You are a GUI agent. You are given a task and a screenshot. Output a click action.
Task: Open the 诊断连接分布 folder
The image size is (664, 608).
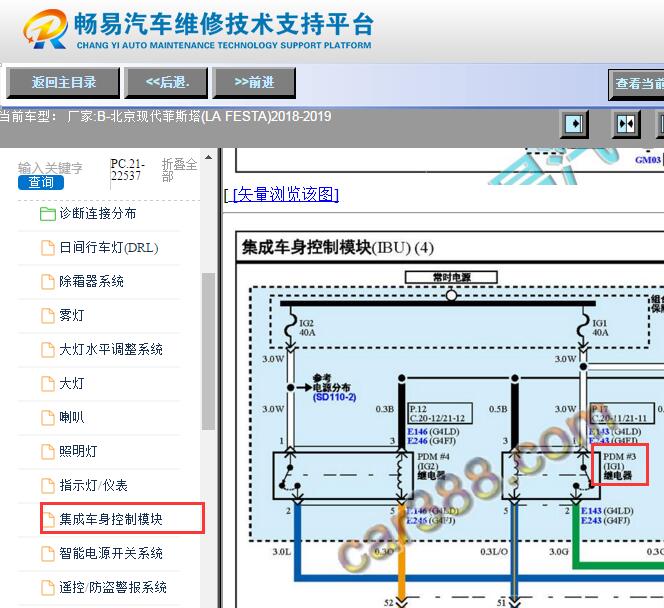point(98,213)
